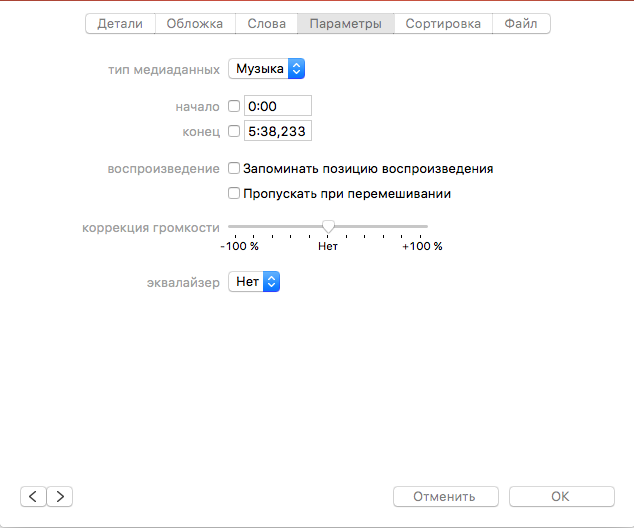
Task: Switch to the Детали tab
Action: (x=120, y=23)
